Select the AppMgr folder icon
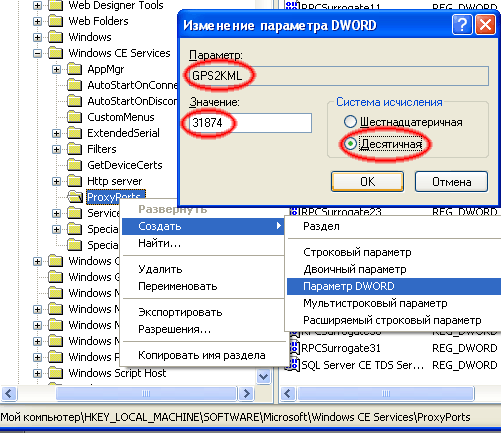 pos(74,69)
